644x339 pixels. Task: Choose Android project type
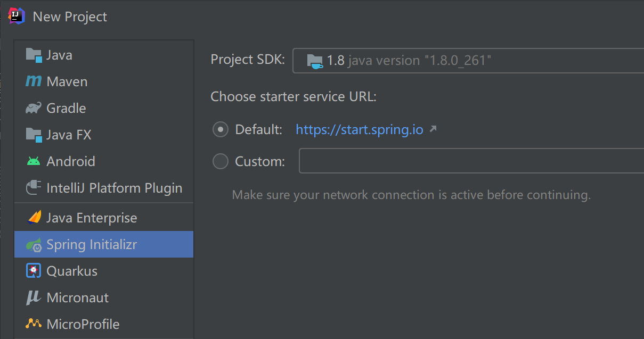click(x=104, y=162)
